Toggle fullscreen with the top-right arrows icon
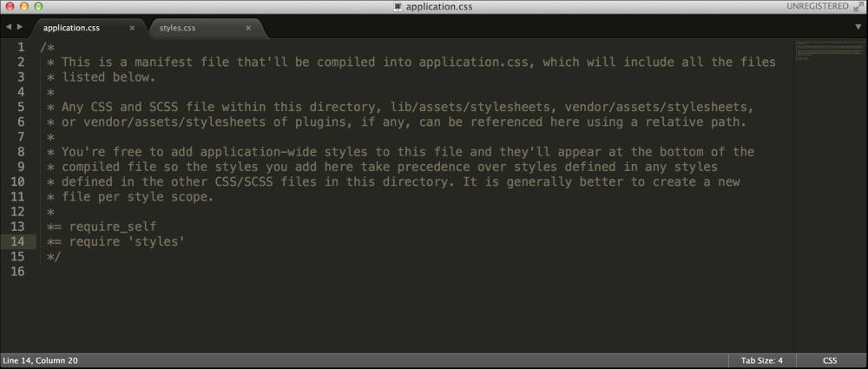The width and height of the screenshot is (868, 369). coord(857,7)
